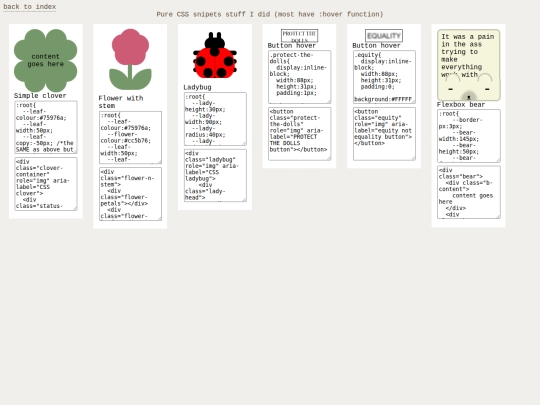The height and width of the screenshot is (405, 540).
Task: Focus the Flexbox bear CSS textarea
Action: click(x=469, y=136)
